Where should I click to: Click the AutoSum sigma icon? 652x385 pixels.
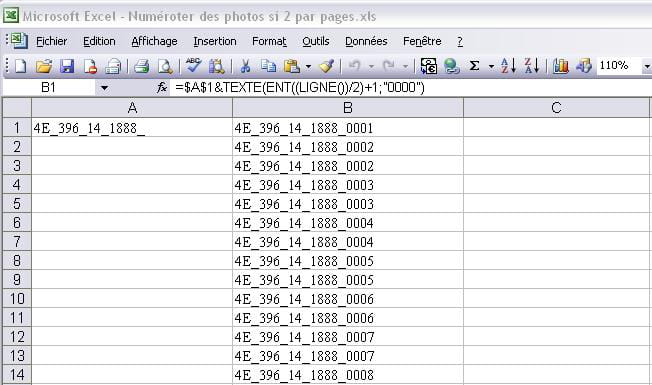(x=474, y=66)
